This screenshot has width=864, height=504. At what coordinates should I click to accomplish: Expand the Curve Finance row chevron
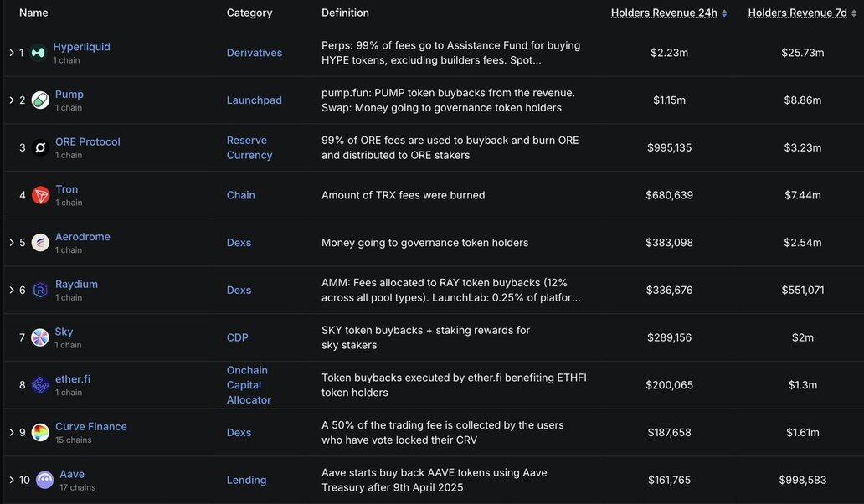tap(12, 433)
